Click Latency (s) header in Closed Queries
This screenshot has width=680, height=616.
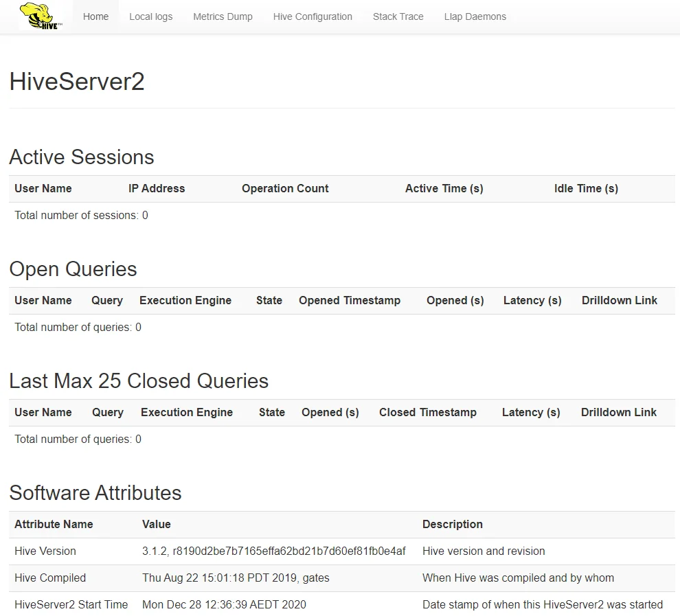click(531, 413)
